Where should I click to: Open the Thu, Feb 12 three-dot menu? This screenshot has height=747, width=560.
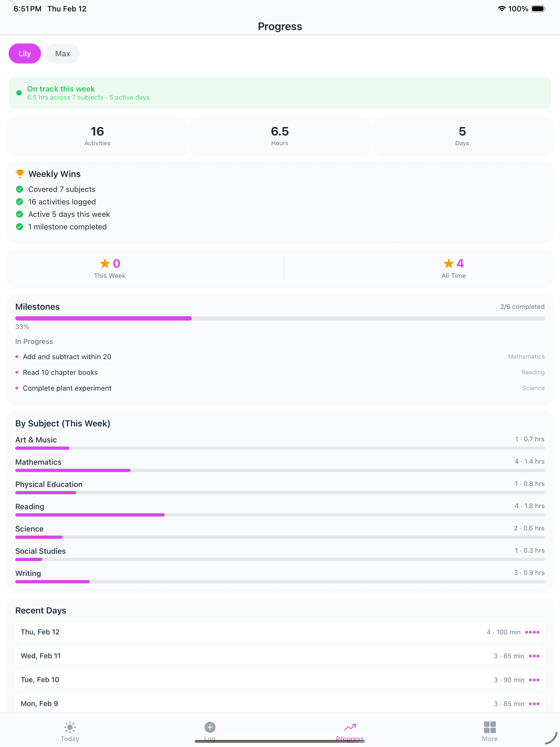[x=532, y=632]
